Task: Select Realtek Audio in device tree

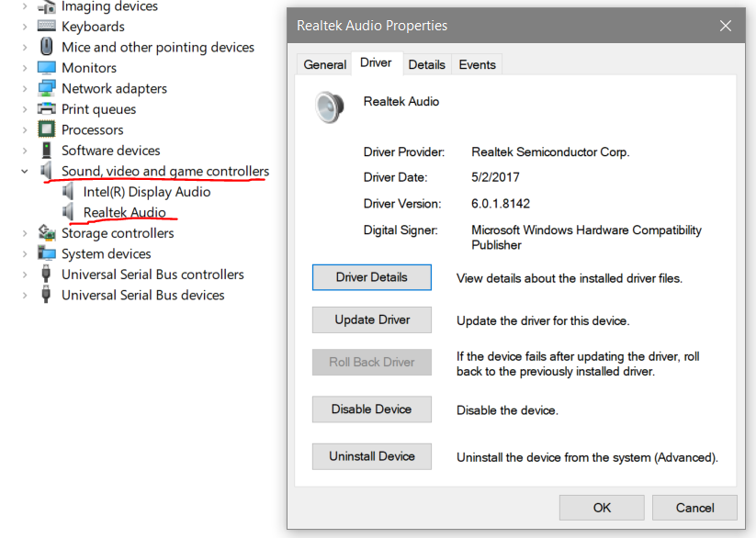Action: pos(124,212)
